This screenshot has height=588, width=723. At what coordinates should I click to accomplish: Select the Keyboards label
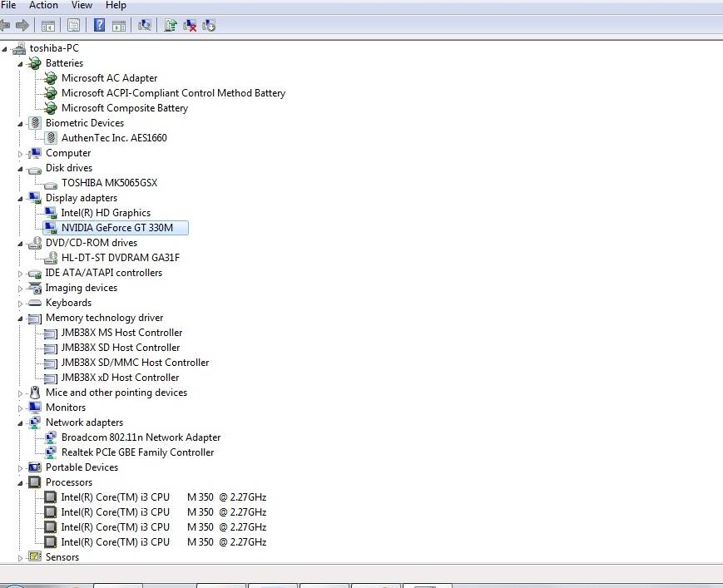coord(68,303)
